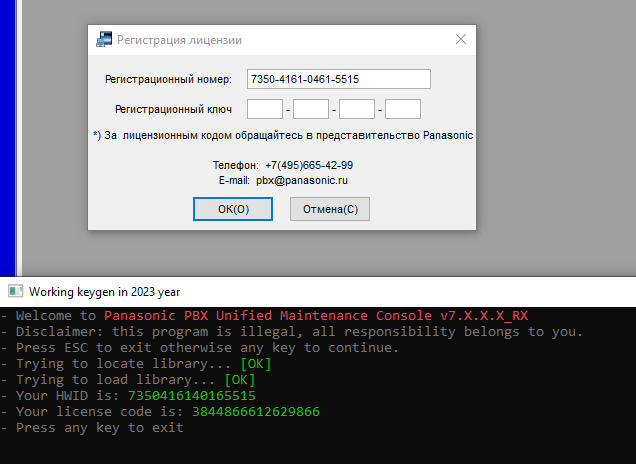The height and width of the screenshot is (464, 636).
Task: Click the Регистрация лицензии title text
Action: 179,40
